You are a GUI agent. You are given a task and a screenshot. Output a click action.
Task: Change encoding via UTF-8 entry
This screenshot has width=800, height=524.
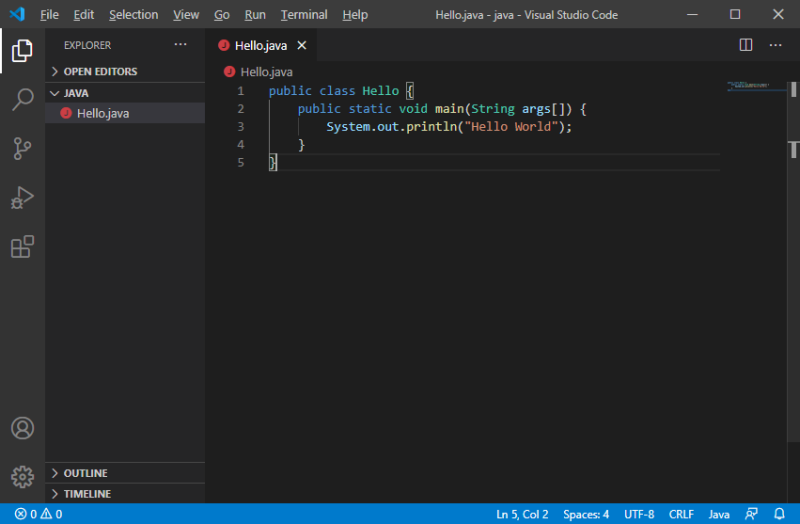point(639,514)
